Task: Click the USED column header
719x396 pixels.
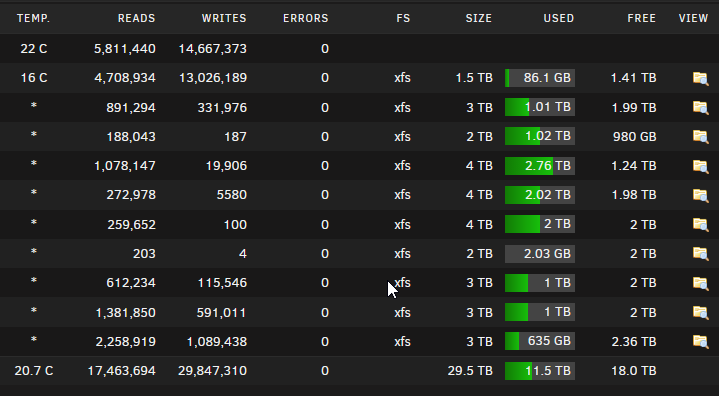Action: point(559,18)
